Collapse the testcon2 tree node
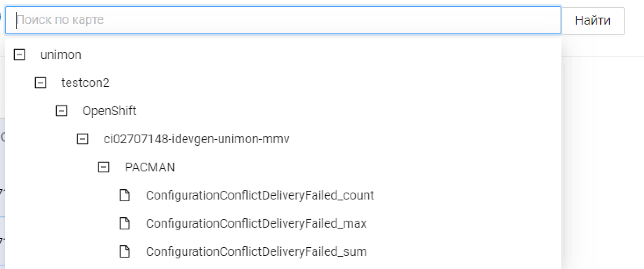Screen dimensions: 644x269 click(x=40, y=83)
